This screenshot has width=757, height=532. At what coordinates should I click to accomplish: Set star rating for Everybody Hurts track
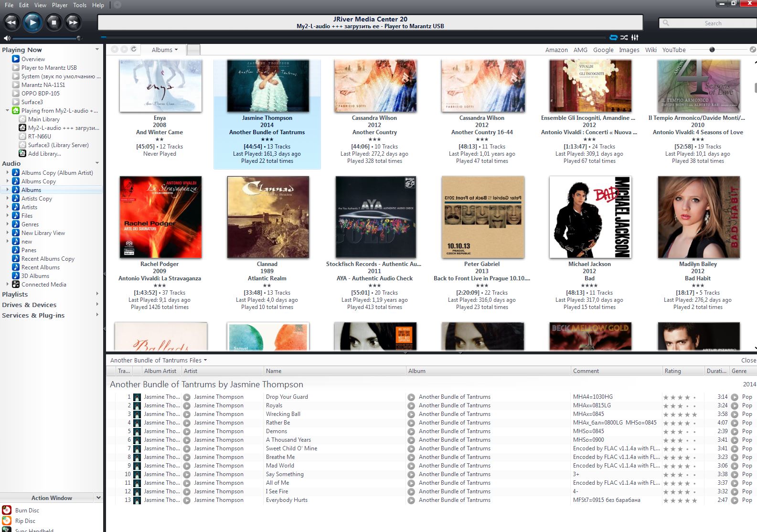[x=680, y=500]
